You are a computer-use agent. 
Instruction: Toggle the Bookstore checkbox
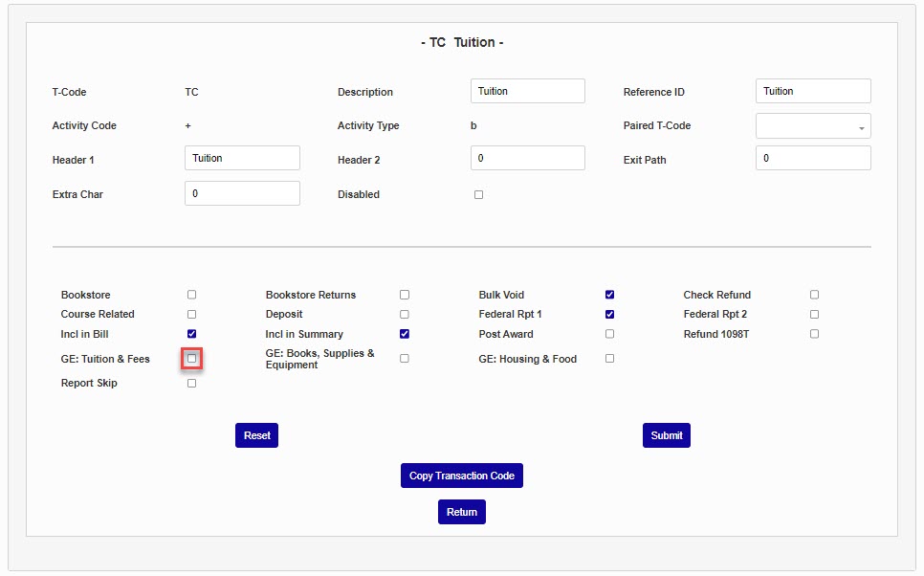192,295
